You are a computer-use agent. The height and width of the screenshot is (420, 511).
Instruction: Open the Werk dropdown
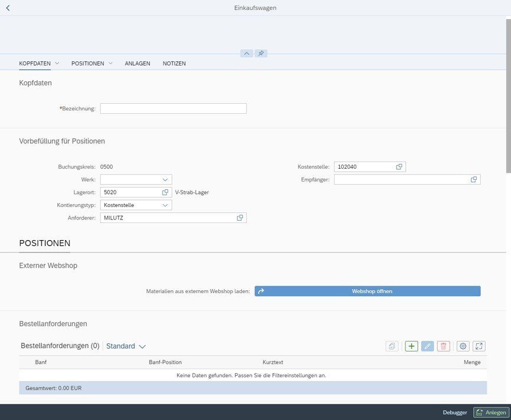point(165,179)
